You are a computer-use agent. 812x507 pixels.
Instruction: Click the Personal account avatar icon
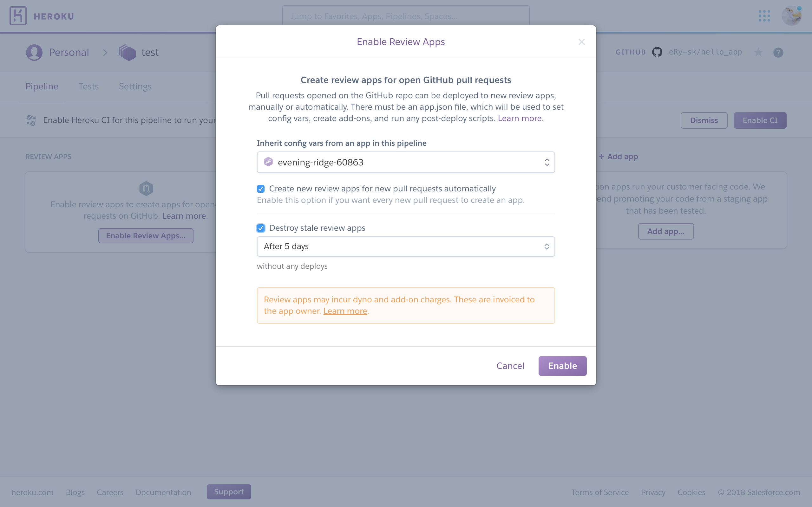pyautogui.click(x=34, y=52)
